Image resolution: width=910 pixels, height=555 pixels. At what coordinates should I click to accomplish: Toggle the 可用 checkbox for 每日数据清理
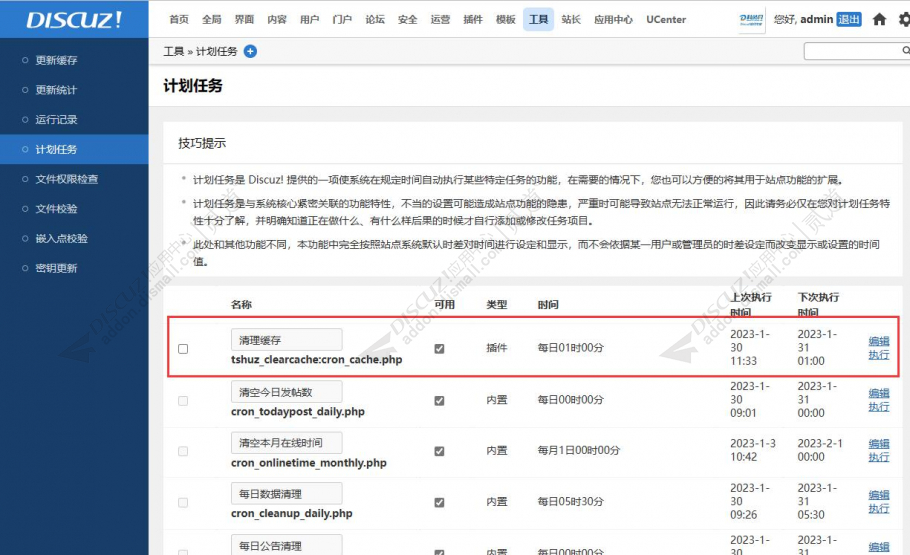point(439,502)
